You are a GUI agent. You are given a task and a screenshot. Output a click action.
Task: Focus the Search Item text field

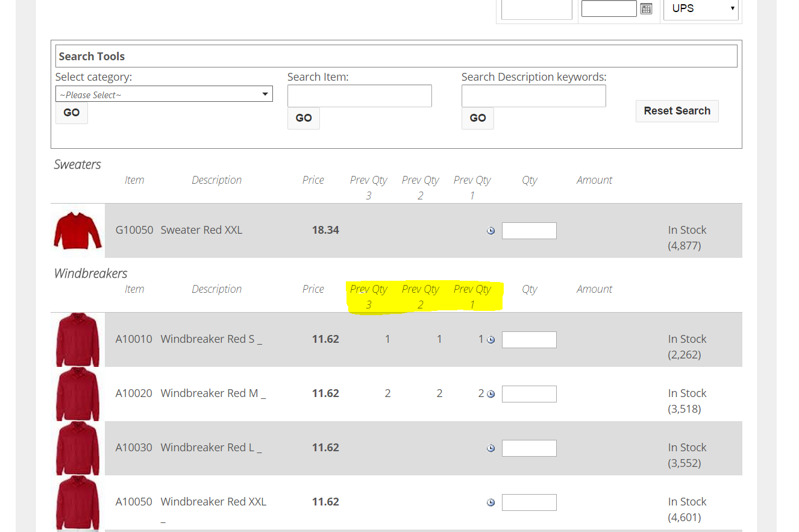359,96
